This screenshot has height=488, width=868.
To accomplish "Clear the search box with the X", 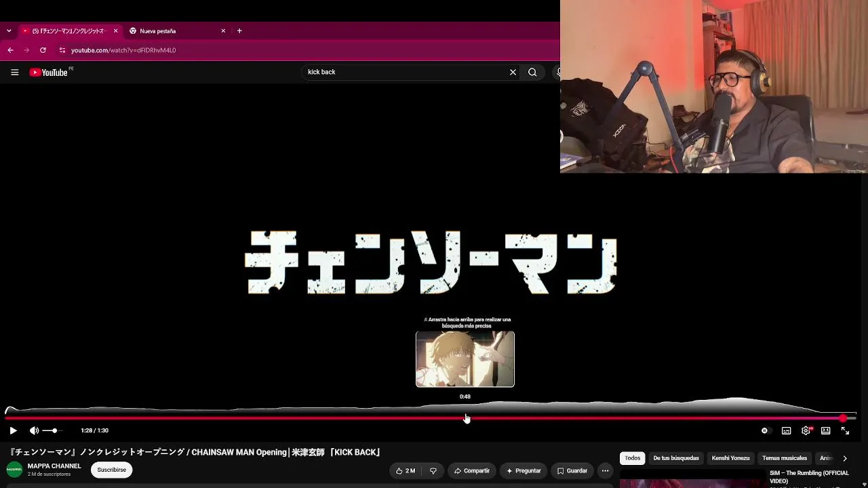I will [513, 72].
